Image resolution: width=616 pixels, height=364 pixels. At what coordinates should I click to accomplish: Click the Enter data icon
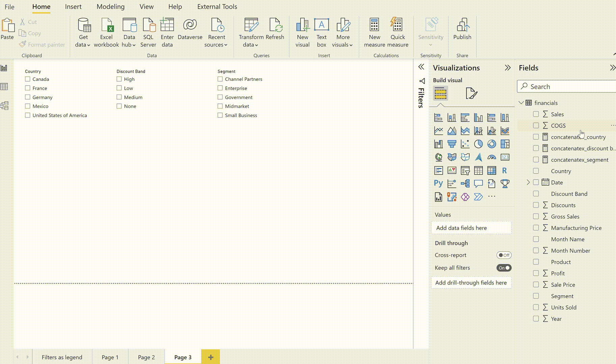(167, 25)
